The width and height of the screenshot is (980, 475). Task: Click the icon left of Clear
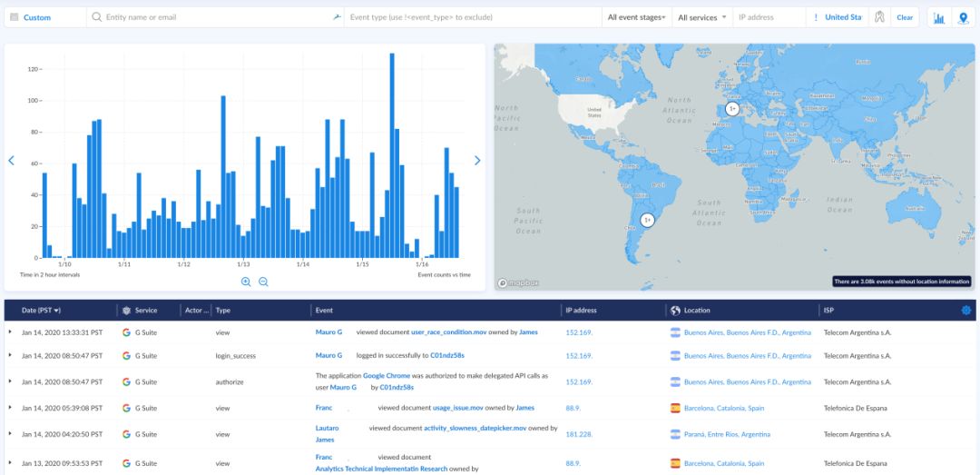[878, 17]
